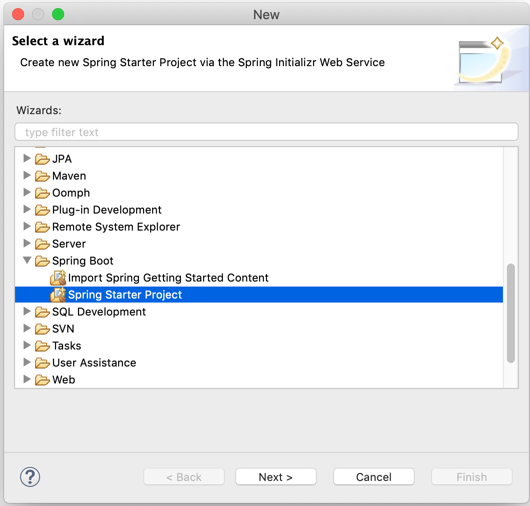Click the Next button
The height and width of the screenshot is (506, 530).
click(275, 477)
